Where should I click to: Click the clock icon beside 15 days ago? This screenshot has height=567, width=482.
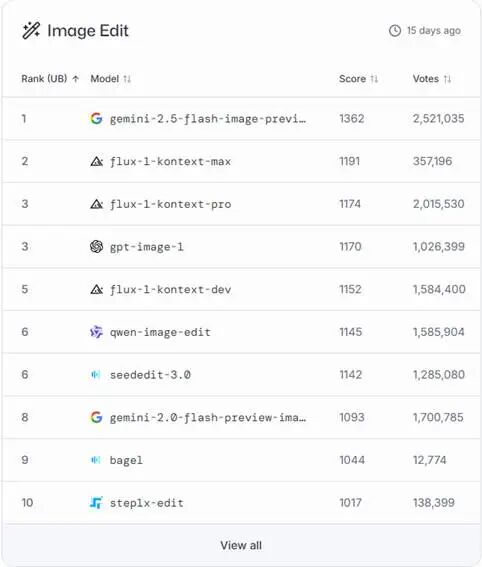click(394, 31)
